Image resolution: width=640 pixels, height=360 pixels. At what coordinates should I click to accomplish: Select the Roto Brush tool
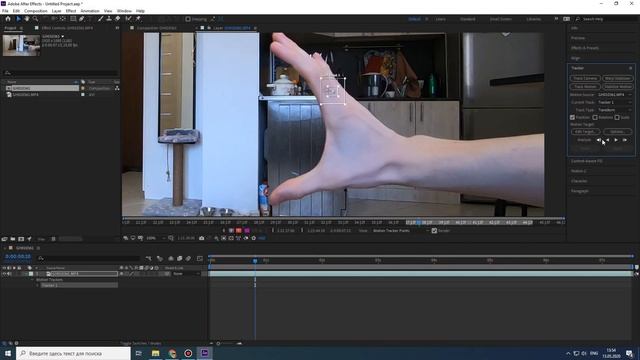129,19
